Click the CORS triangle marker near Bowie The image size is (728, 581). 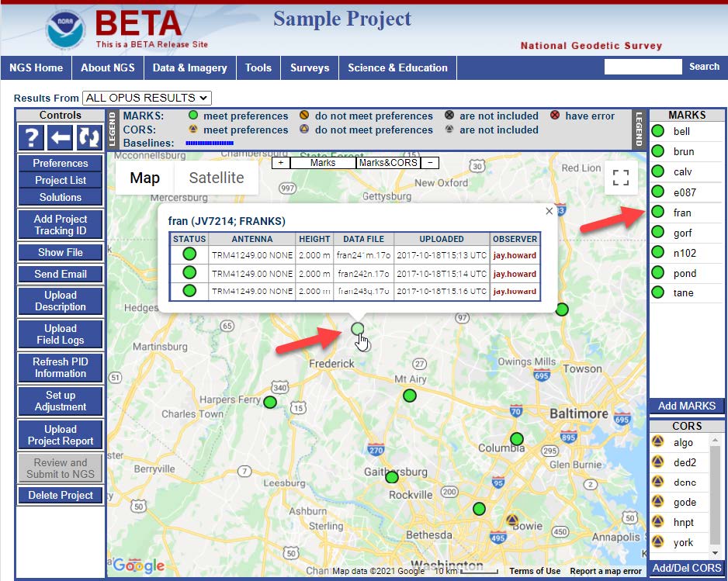click(x=511, y=519)
